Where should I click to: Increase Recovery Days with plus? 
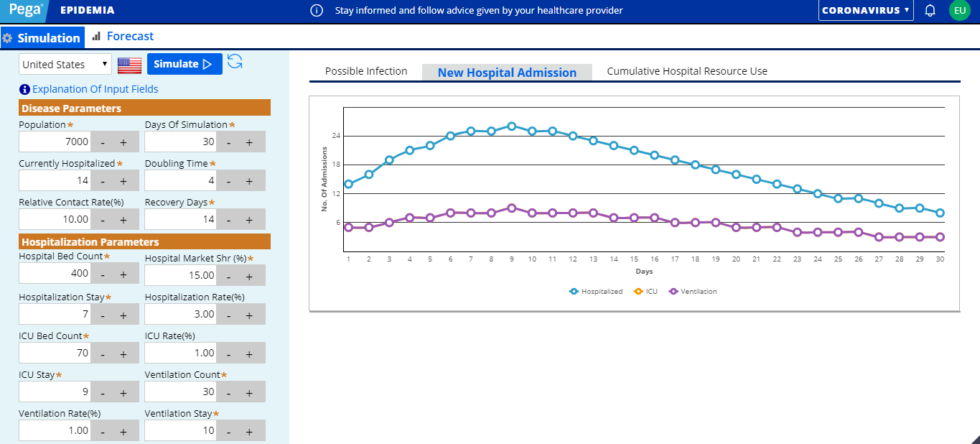249,220
